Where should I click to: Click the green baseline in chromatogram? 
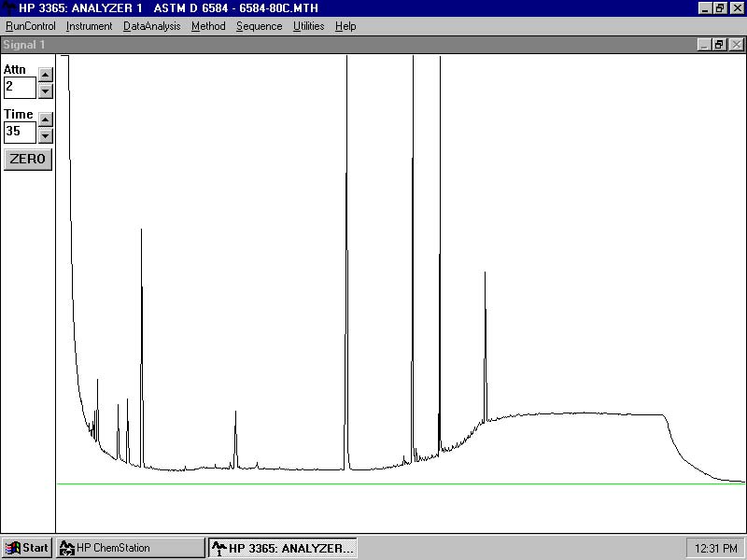pyautogui.click(x=401, y=483)
